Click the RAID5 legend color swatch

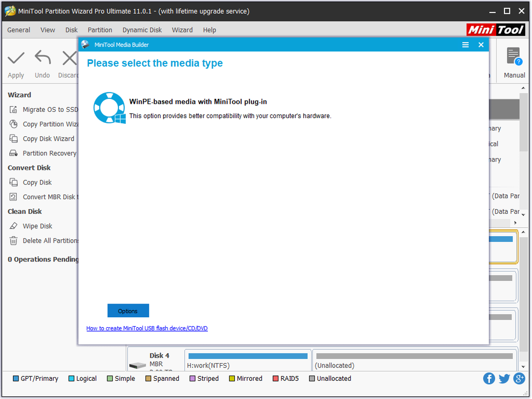[x=276, y=379]
